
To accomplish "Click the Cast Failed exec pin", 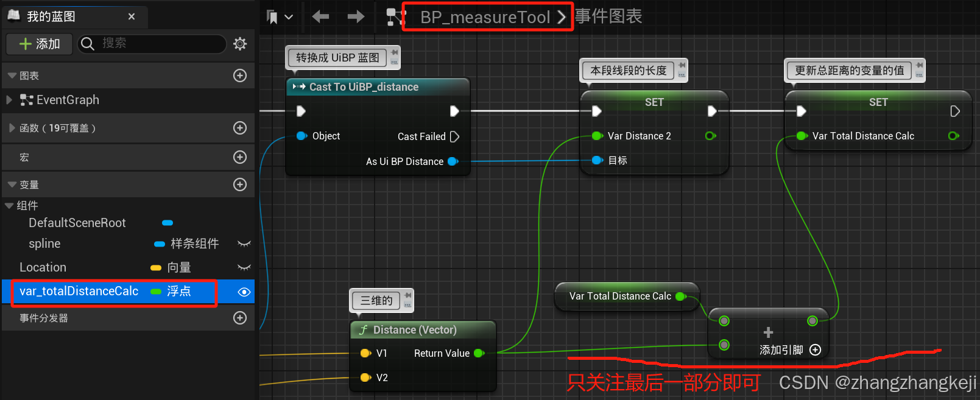I will click(x=454, y=136).
